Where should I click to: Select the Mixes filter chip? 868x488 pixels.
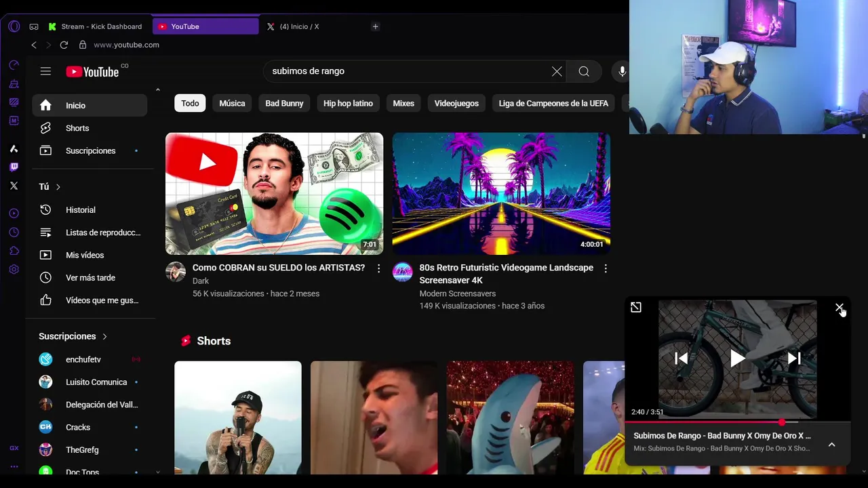pos(403,103)
